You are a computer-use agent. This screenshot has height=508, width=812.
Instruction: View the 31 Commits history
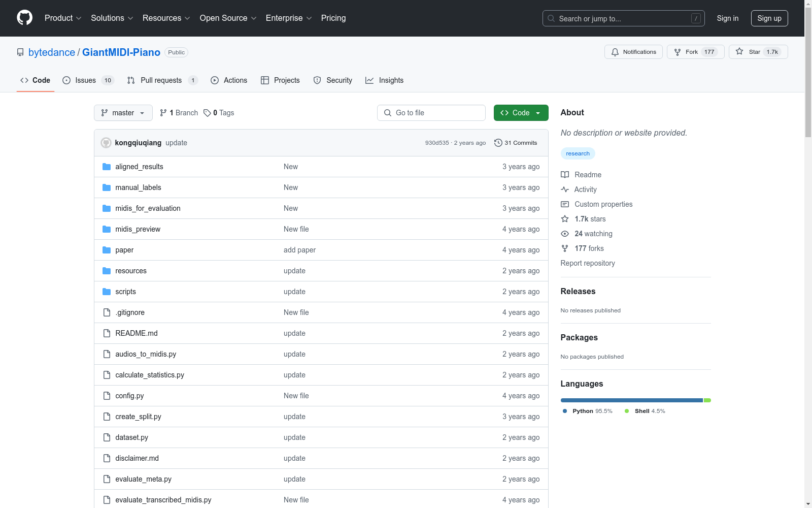(x=516, y=143)
